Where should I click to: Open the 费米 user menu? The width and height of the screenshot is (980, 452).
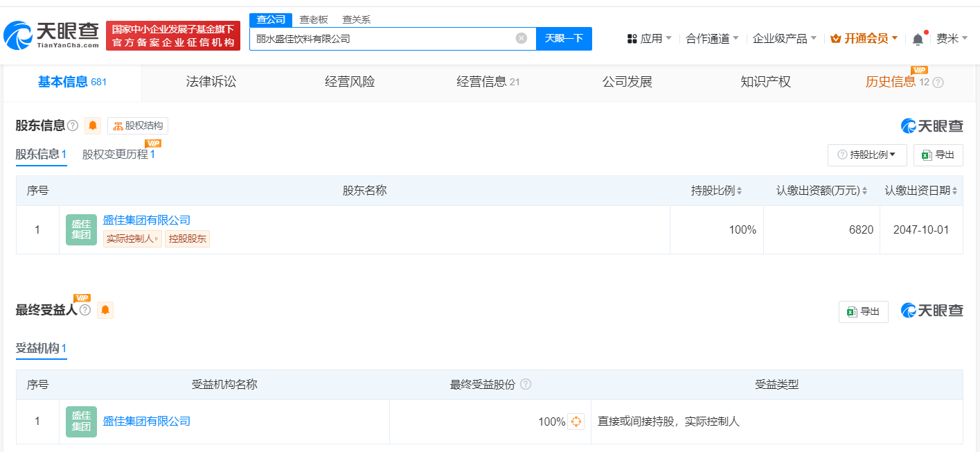click(x=952, y=39)
